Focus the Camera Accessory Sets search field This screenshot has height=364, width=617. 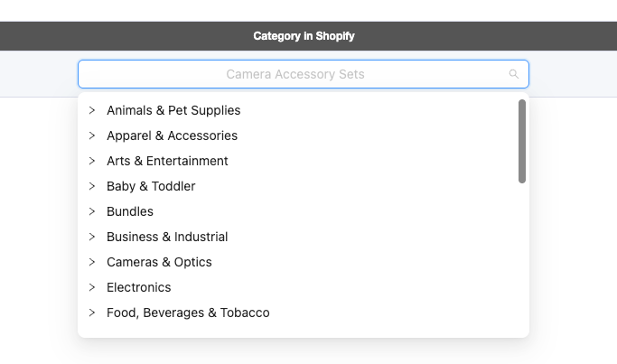(304, 74)
